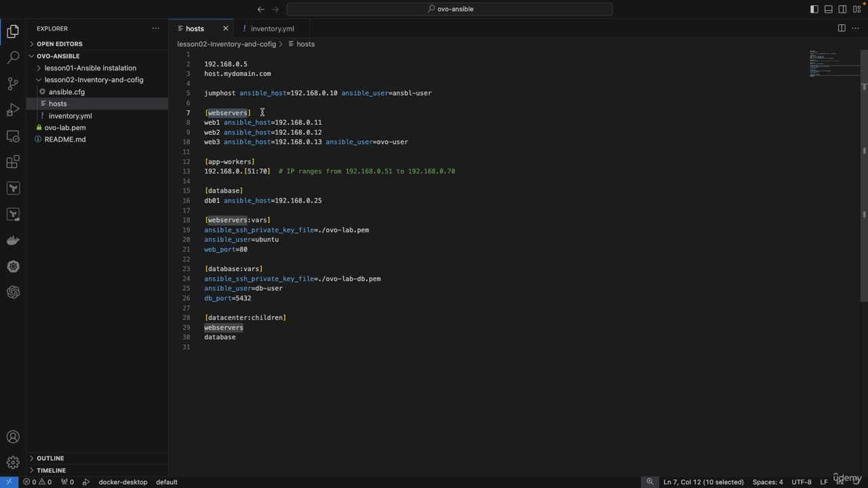Open Explorer Views and More Actions ellipsis
The image size is (868, 488).
[156, 28]
